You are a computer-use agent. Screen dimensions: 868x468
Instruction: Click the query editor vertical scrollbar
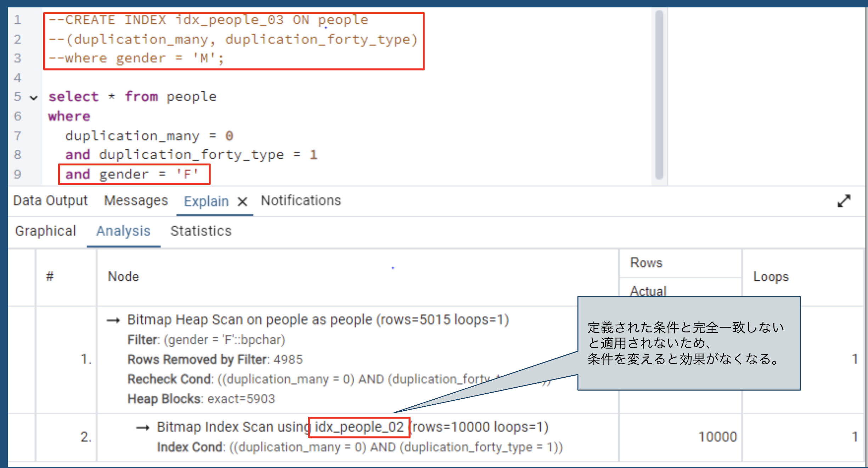pos(659,95)
